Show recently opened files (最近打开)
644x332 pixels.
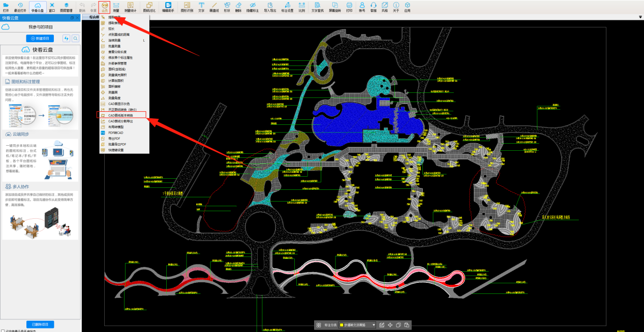(x=20, y=7)
